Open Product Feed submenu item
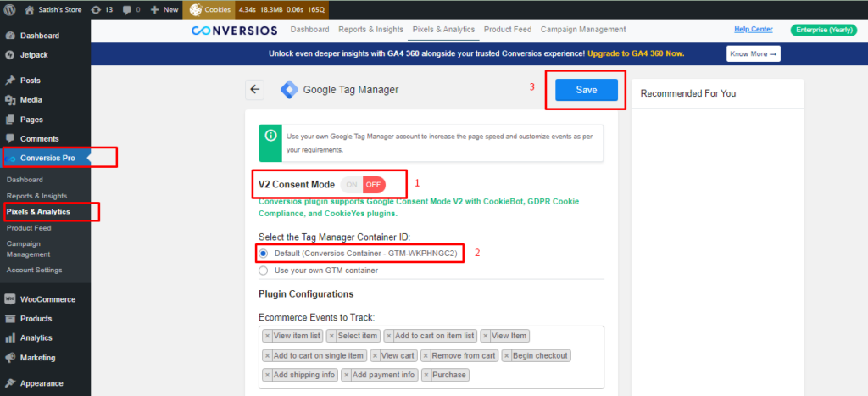This screenshot has width=868, height=396. 29,227
